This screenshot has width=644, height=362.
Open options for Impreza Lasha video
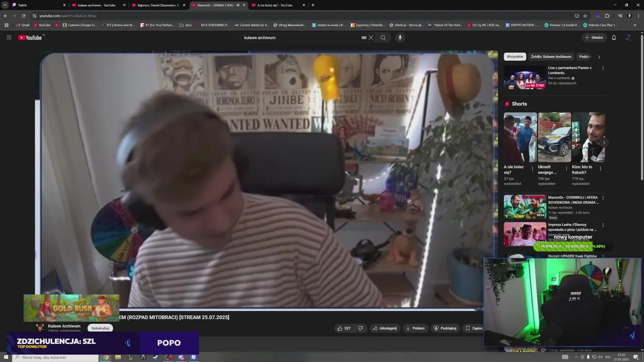(x=603, y=225)
